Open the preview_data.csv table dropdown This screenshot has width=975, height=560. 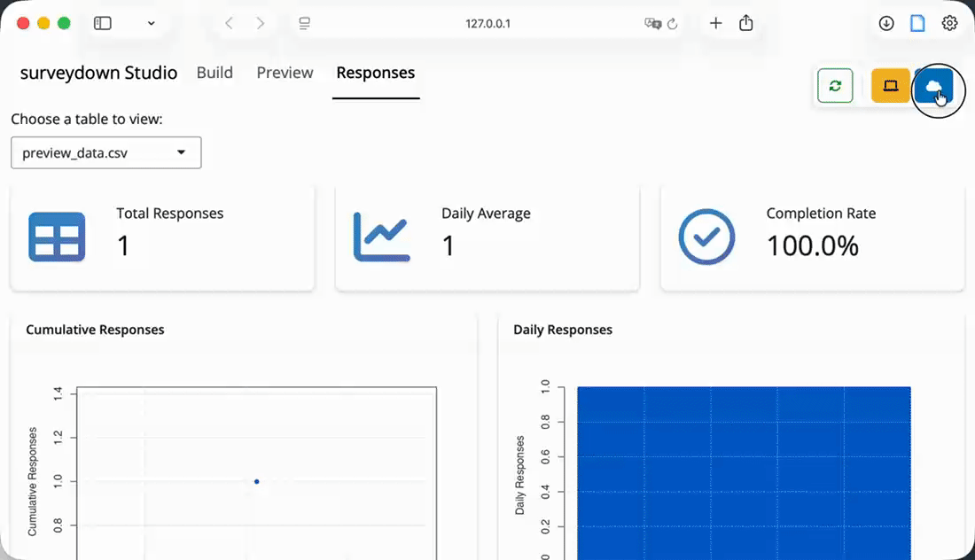click(106, 152)
